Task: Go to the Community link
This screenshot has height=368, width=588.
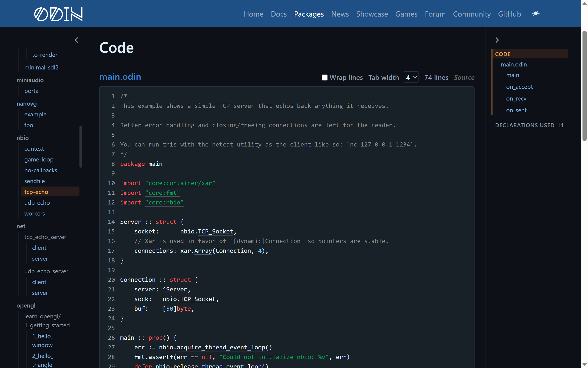Action: click(472, 14)
